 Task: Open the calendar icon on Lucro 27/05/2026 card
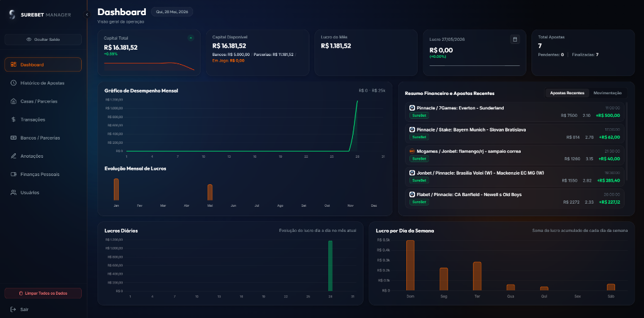(515, 40)
